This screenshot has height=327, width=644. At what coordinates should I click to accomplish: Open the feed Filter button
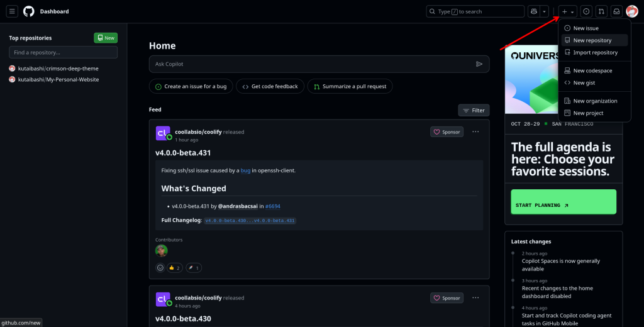click(474, 111)
